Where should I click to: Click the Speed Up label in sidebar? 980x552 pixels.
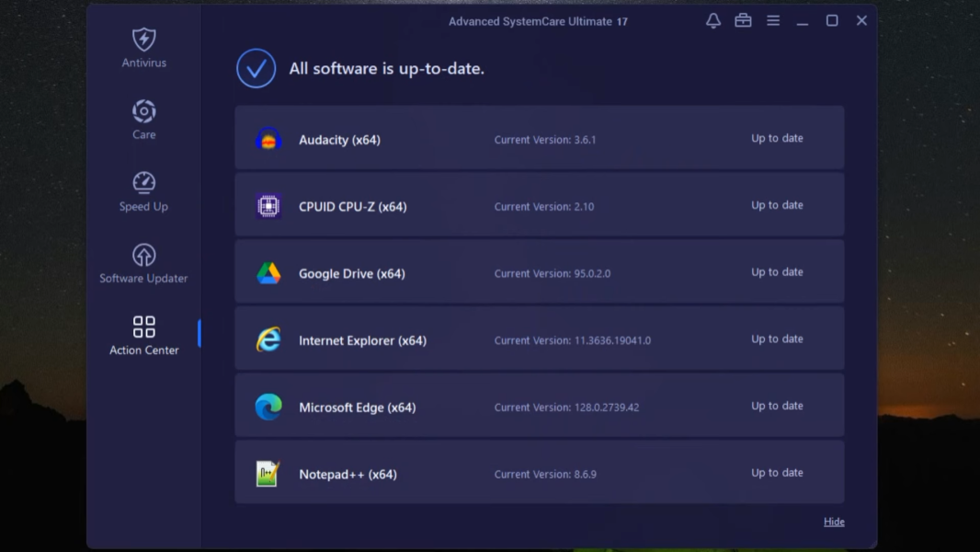tap(143, 206)
